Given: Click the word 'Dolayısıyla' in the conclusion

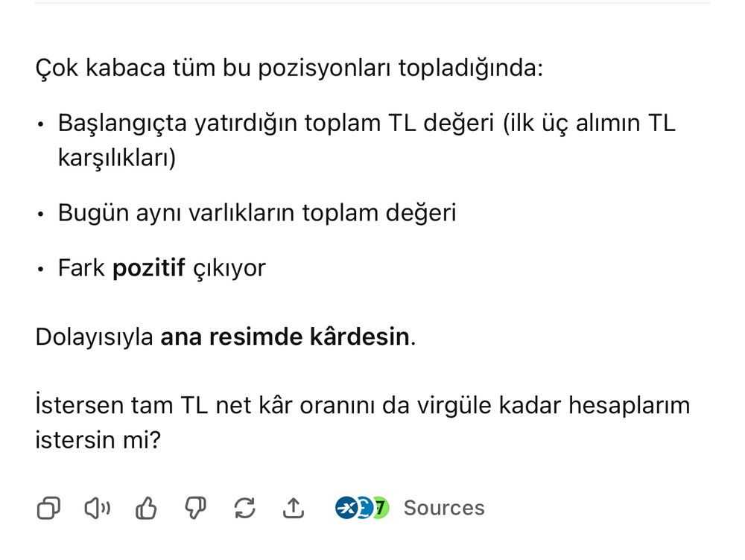Looking at the screenshot, I should coord(94,337).
